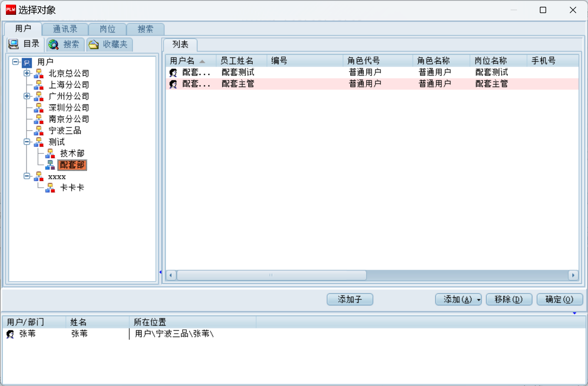Image resolution: width=588 pixels, height=386 pixels.
Task: Click the computer icon on 目录 tab
Action: point(14,44)
